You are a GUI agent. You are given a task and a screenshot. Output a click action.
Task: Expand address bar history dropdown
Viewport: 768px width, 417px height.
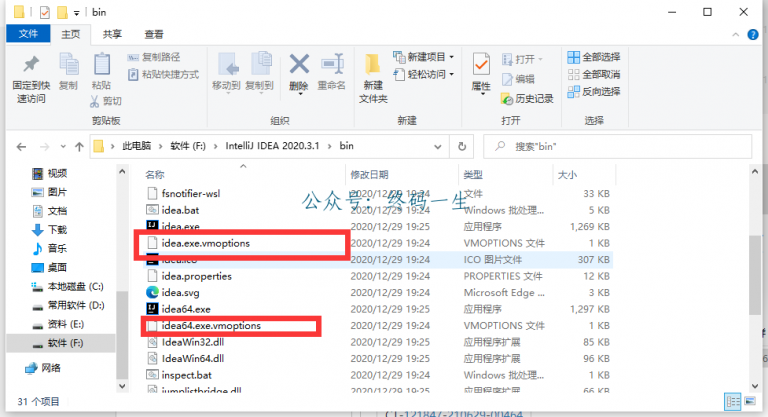click(x=437, y=147)
